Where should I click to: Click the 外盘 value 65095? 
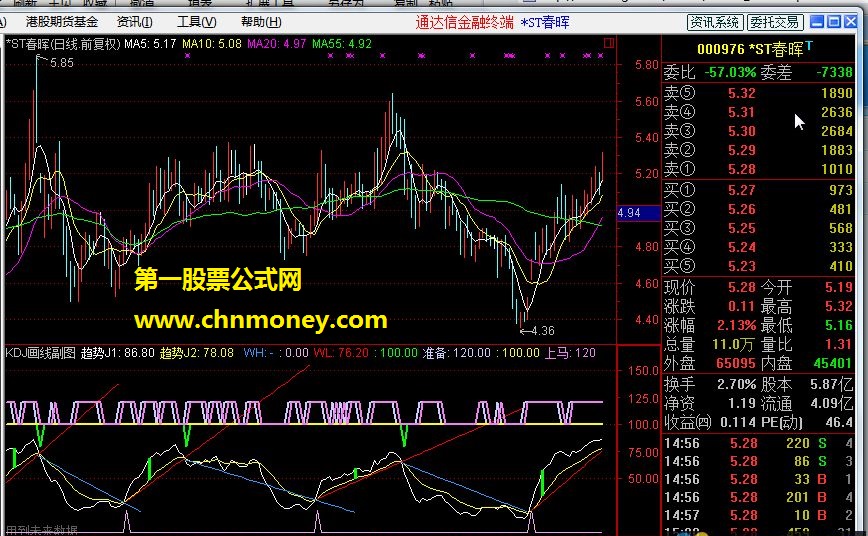pyautogui.click(x=736, y=363)
